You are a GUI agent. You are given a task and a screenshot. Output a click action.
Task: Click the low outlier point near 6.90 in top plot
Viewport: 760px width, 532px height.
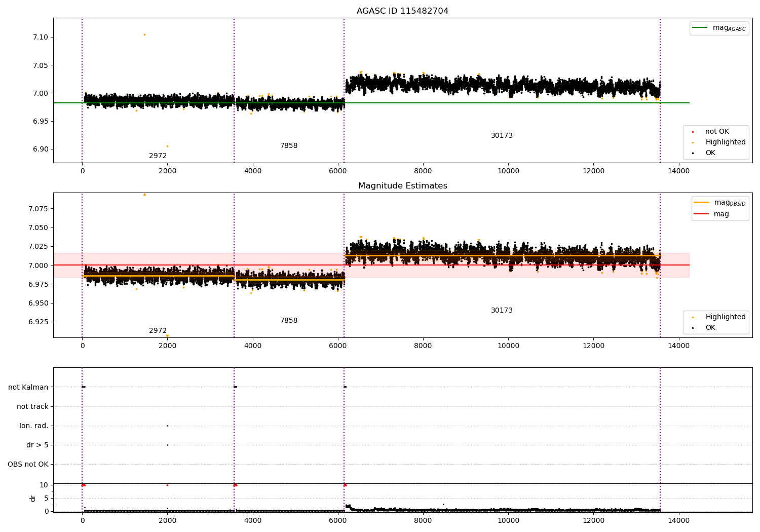pos(167,146)
